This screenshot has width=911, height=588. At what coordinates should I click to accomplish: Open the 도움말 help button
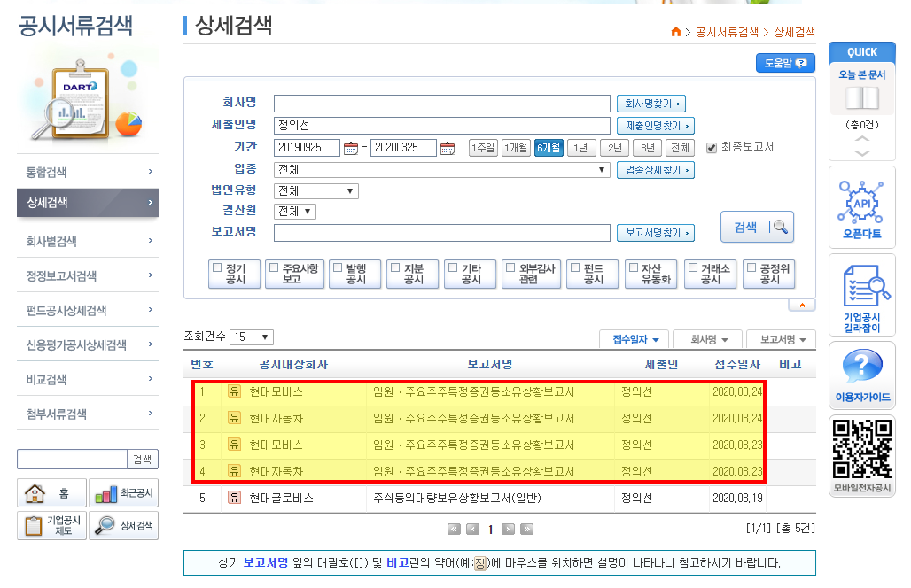pos(785,63)
